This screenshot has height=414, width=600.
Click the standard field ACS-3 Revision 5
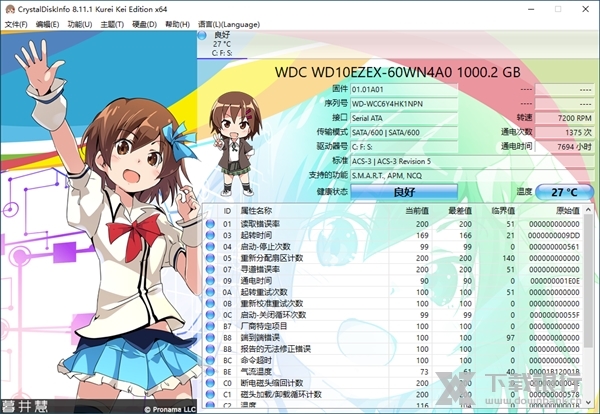click(x=472, y=161)
